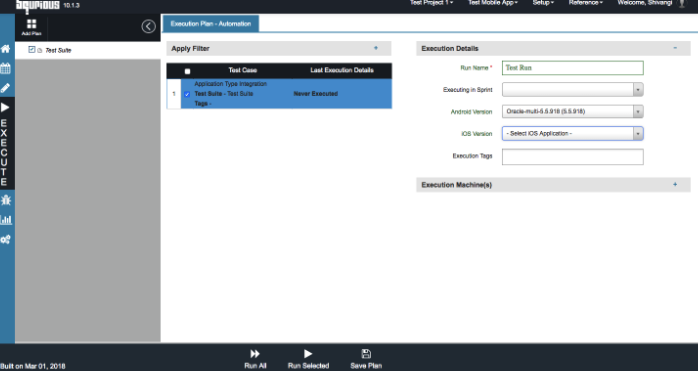This screenshot has height=371, width=698.
Task: Select the Execute play icon in sidebar
Action: point(5,107)
